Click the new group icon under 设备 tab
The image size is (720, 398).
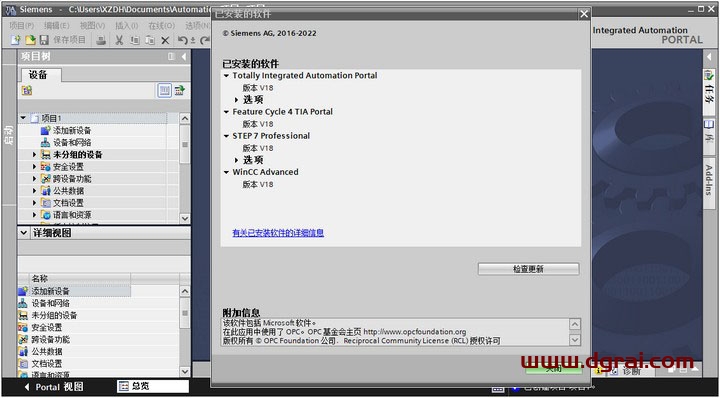pyautogui.click(x=27, y=90)
